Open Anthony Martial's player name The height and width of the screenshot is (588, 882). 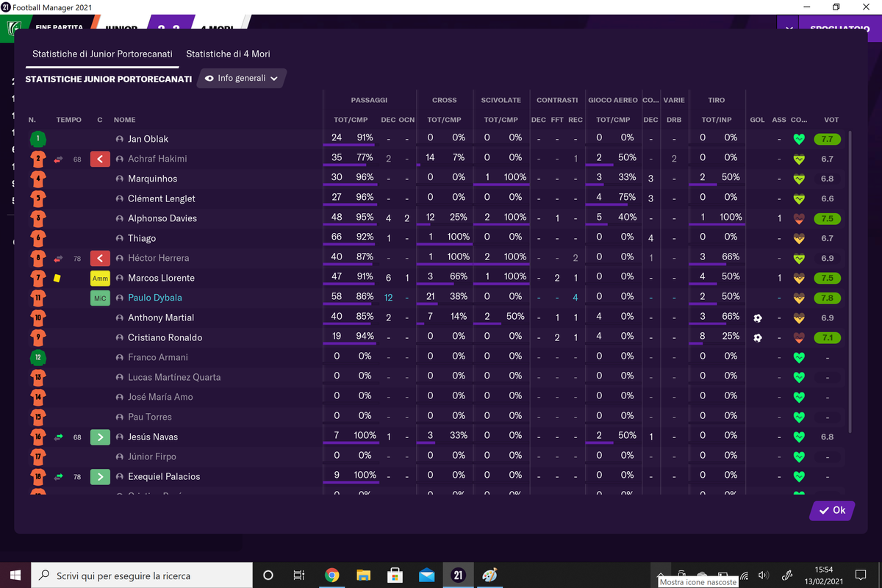pos(160,318)
